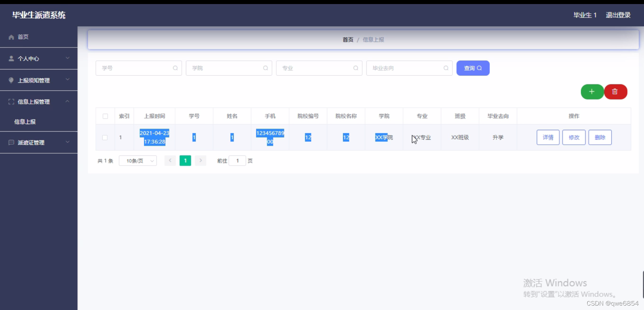Click the green plus icon to add record
Screen dimensions: 644x310
tap(592, 92)
